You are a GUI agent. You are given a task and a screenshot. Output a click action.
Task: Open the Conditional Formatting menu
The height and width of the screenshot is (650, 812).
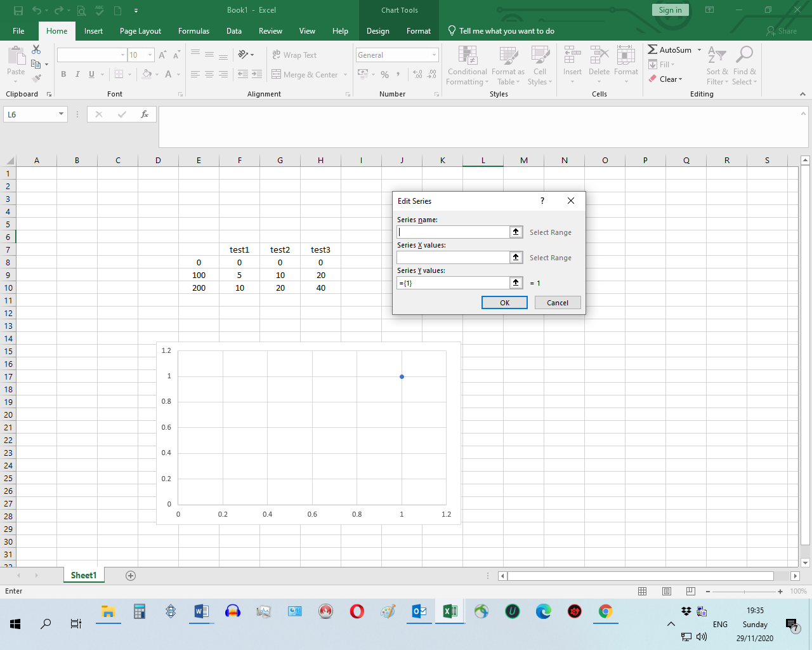pyautogui.click(x=468, y=65)
